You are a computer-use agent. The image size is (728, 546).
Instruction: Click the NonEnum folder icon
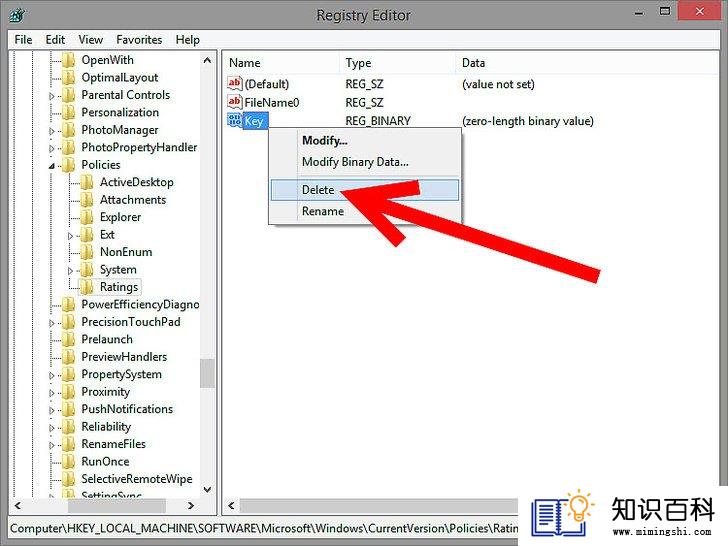87,252
